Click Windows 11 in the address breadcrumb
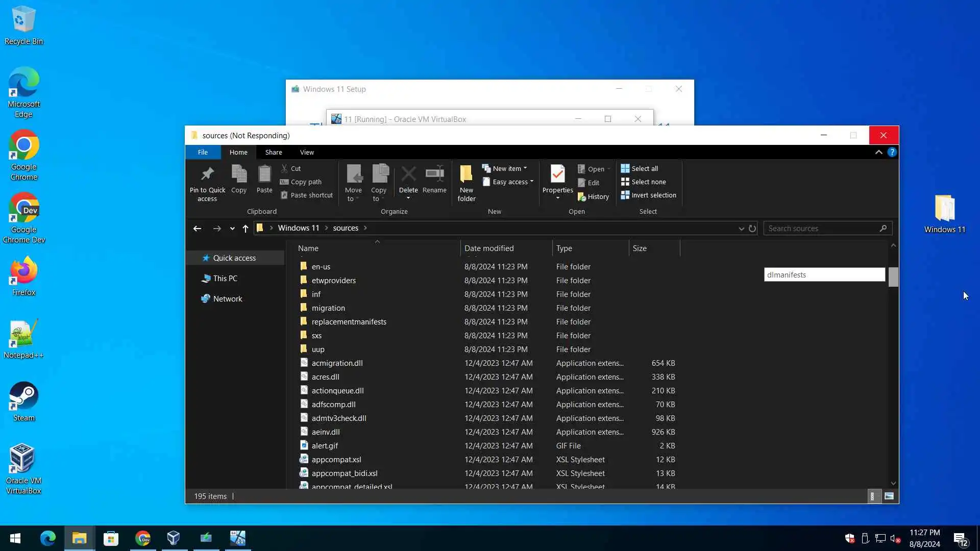 298,228
